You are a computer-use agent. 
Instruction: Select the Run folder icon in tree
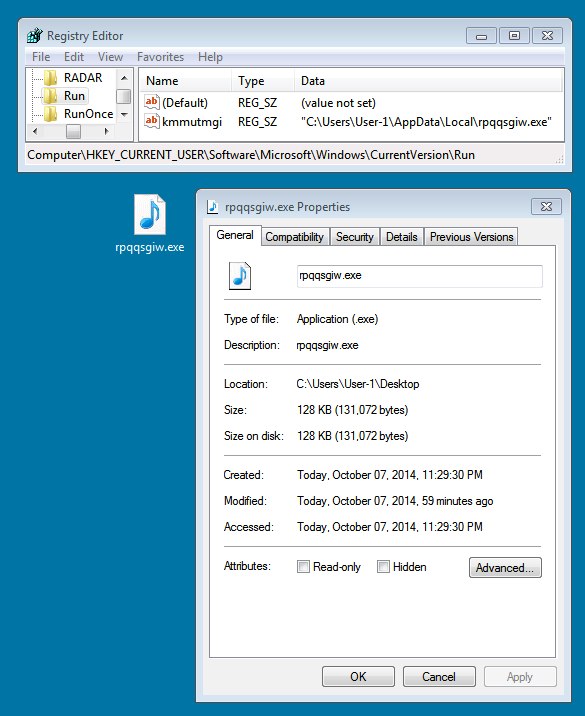coord(51,96)
